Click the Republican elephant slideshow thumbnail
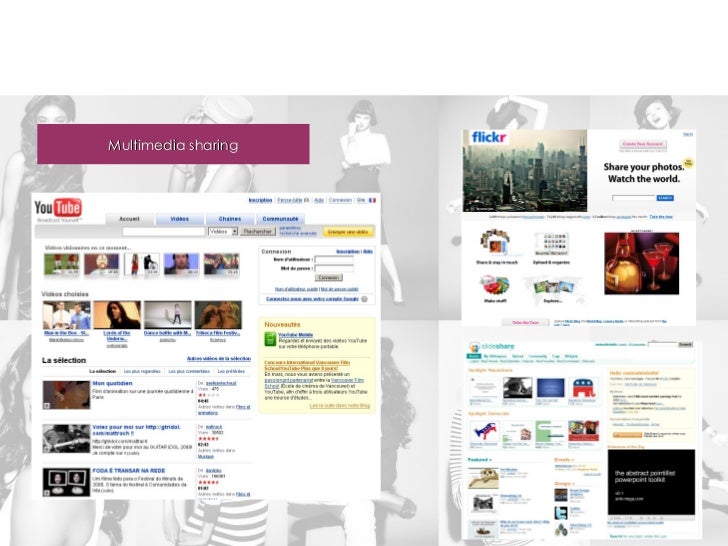728x546 pixels. coord(583,388)
